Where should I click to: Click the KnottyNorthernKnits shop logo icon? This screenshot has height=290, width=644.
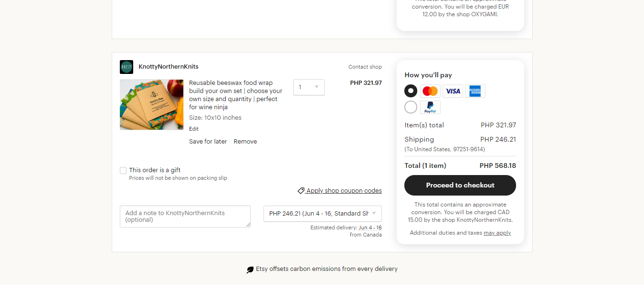click(x=127, y=67)
